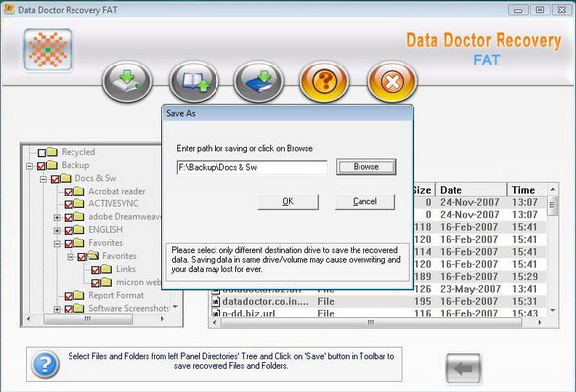Collapse the Docs & Sw tree node
Image resolution: width=576 pixels, height=392 pixels.
tap(44, 179)
